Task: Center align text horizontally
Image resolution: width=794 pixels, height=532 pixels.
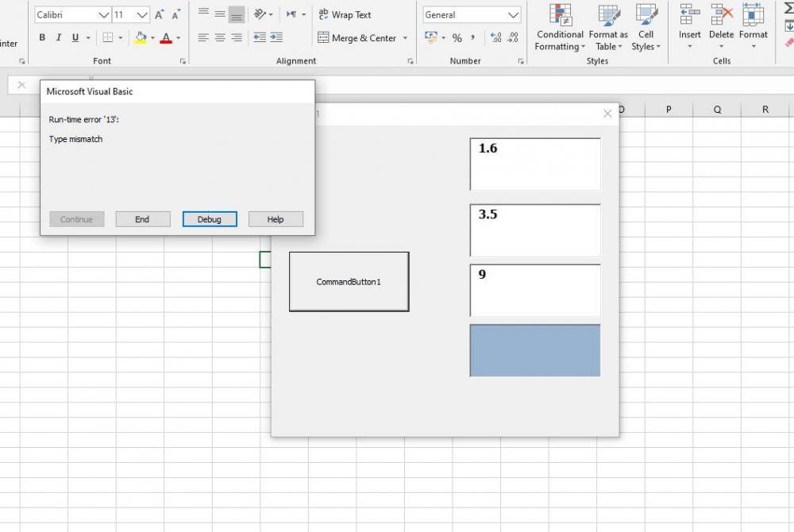Action: click(x=220, y=38)
